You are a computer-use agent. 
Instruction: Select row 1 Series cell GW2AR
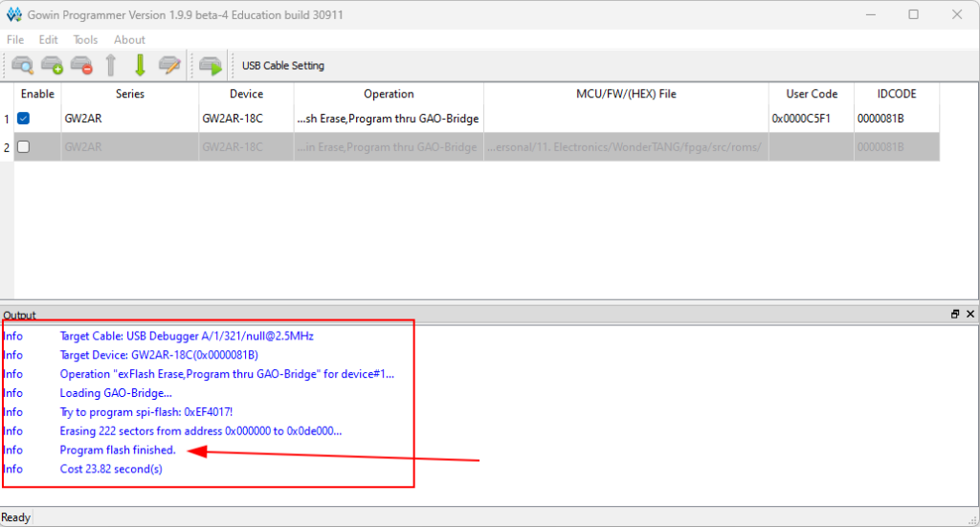[x=130, y=119]
